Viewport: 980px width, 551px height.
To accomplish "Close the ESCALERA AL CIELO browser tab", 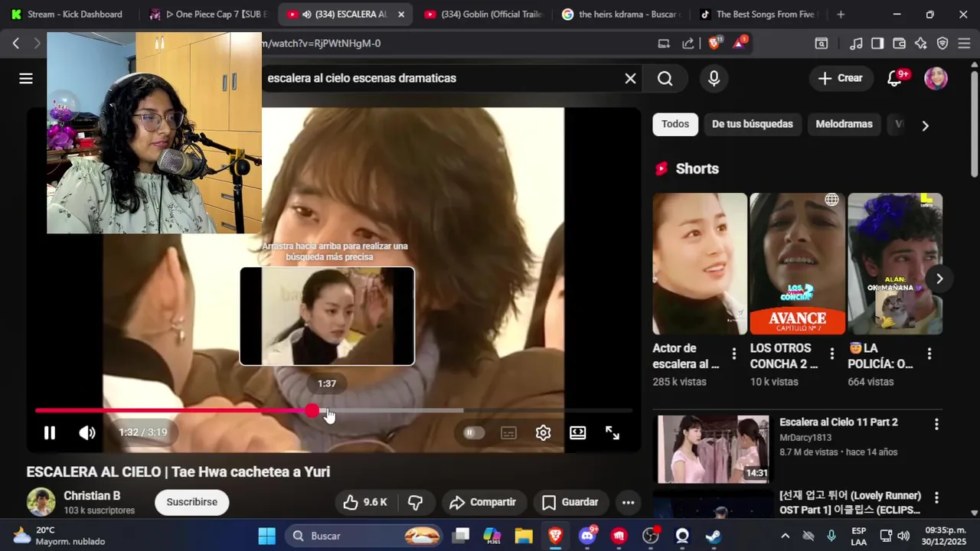I will pos(400,15).
